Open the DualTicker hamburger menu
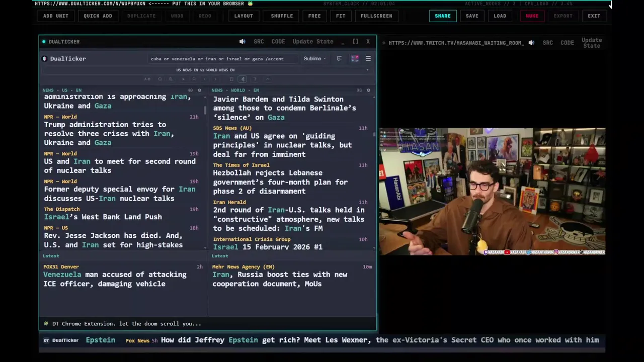 pos(368,59)
